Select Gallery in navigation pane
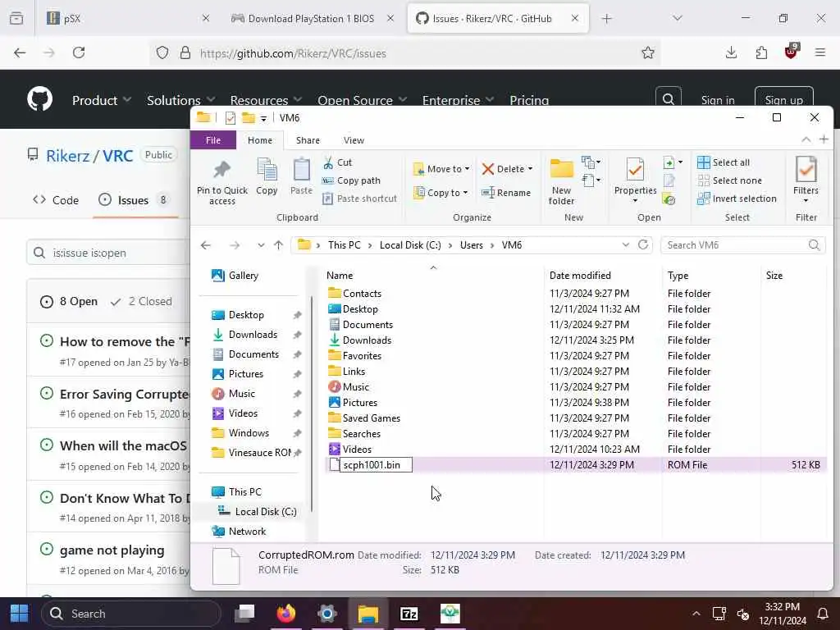The image size is (840, 630). click(235, 276)
